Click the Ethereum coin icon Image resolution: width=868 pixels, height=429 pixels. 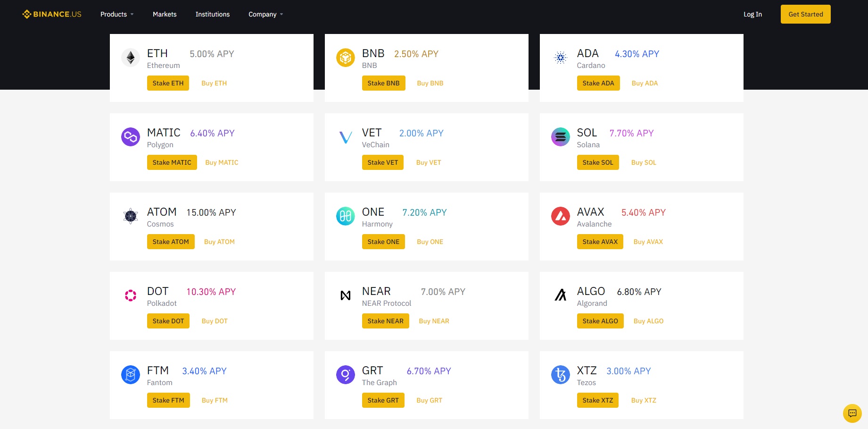[131, 58]
